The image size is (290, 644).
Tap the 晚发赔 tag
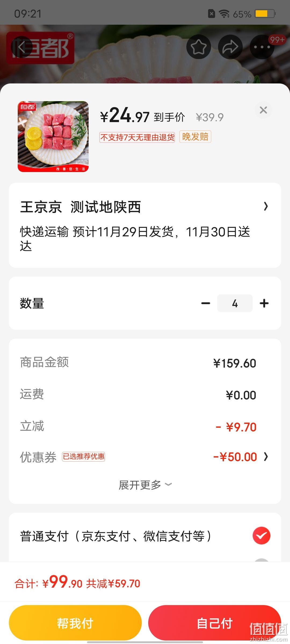point(195,137)
